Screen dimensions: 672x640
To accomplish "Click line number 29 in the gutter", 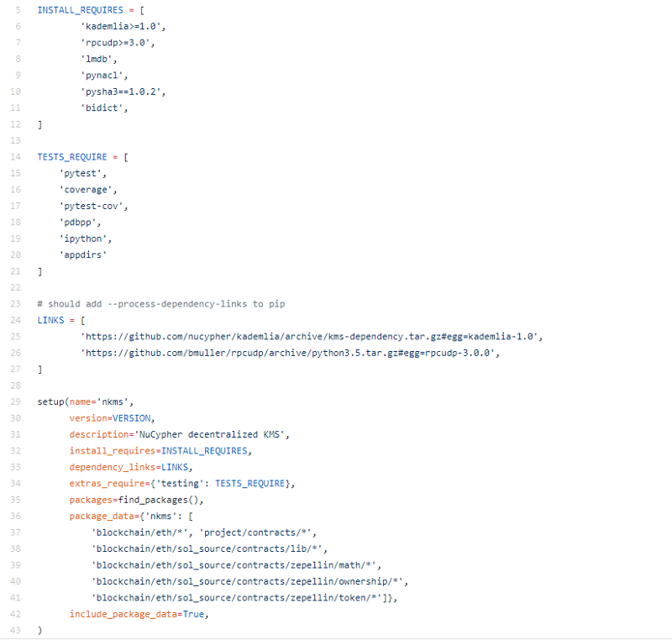I will point(15,401).
